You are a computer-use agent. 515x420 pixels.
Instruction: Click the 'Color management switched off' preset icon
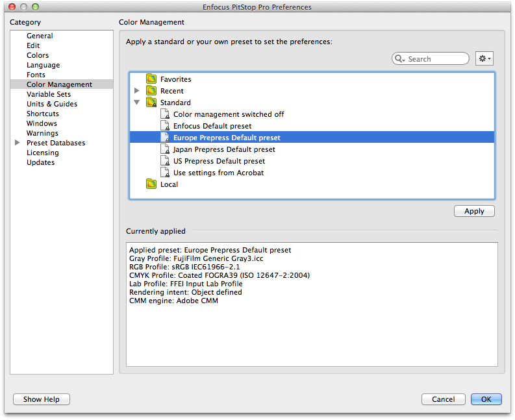click(165, 114)
